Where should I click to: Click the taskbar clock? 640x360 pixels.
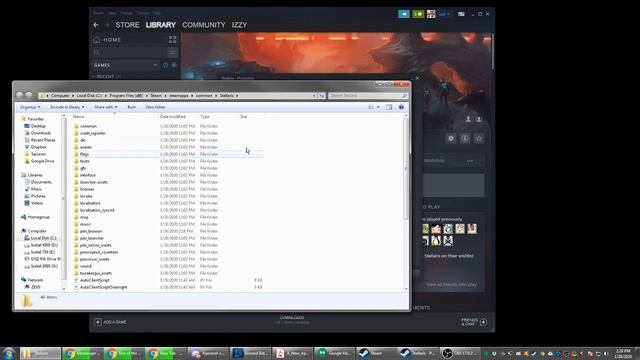623,353
